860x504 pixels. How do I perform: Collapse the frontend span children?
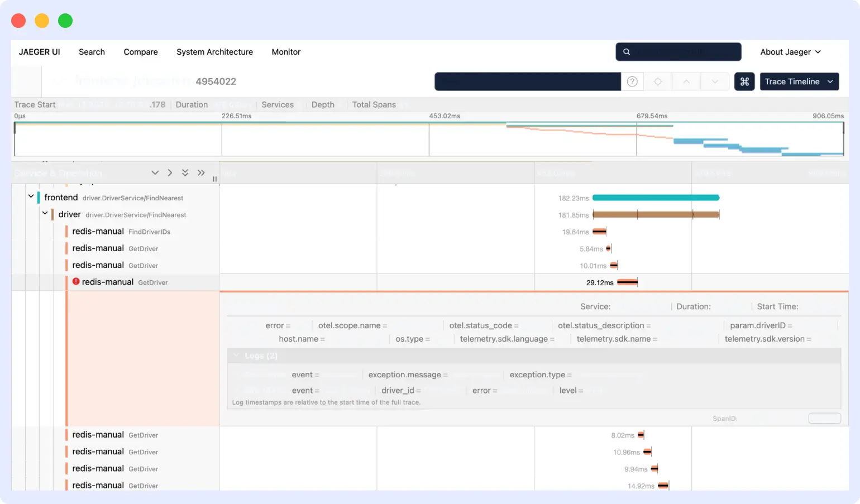pos(31,196)
